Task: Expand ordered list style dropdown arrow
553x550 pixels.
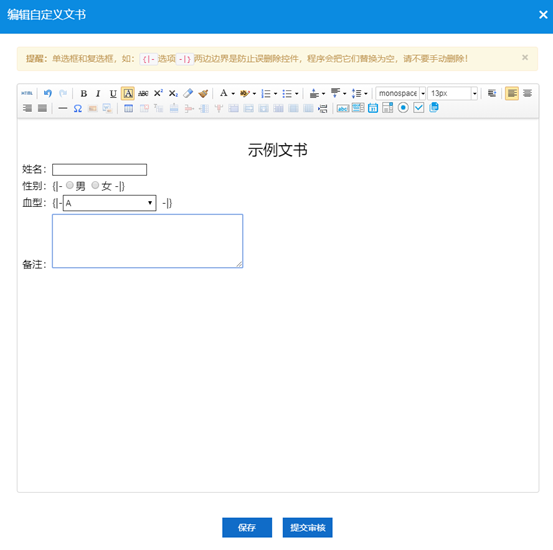Action: pos(275,94)
